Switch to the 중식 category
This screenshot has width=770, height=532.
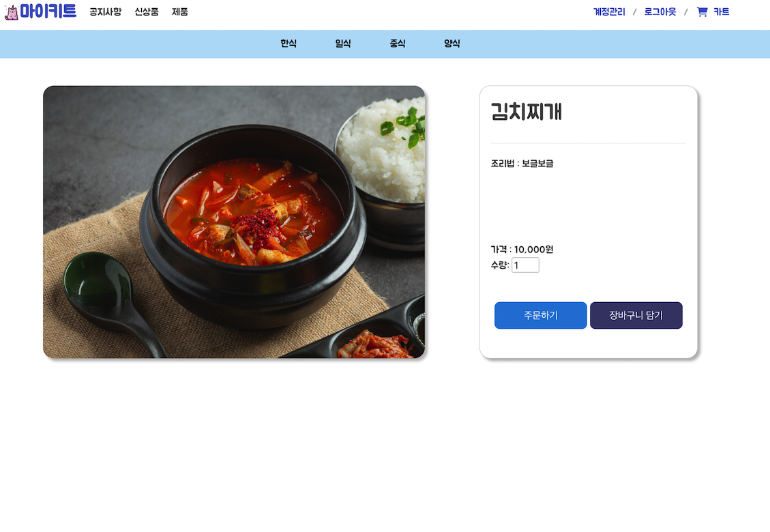397,43
